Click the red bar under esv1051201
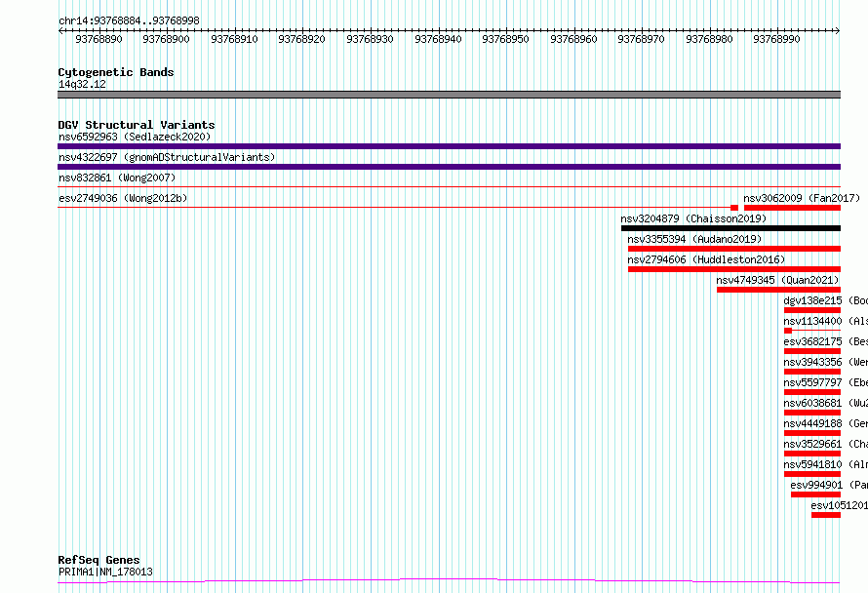 [826, 515]
